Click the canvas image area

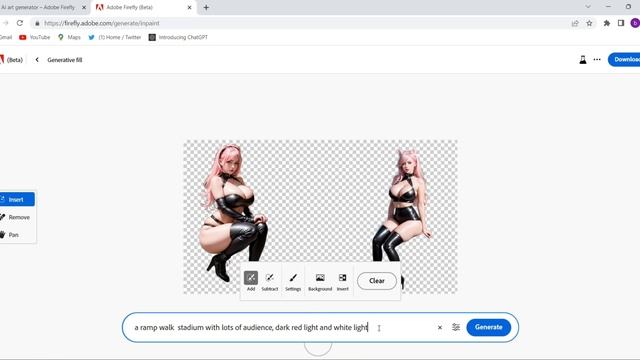(x=320, y=217)
